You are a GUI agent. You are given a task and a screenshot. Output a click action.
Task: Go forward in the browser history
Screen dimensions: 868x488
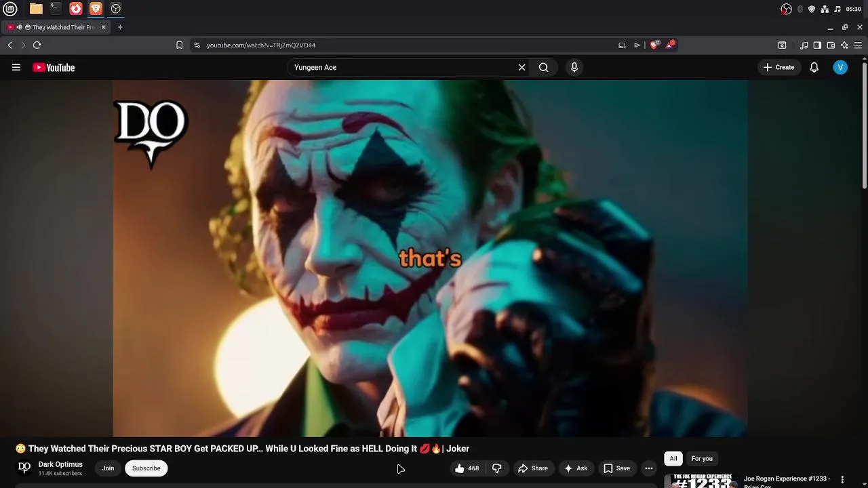tap(23, 45)
